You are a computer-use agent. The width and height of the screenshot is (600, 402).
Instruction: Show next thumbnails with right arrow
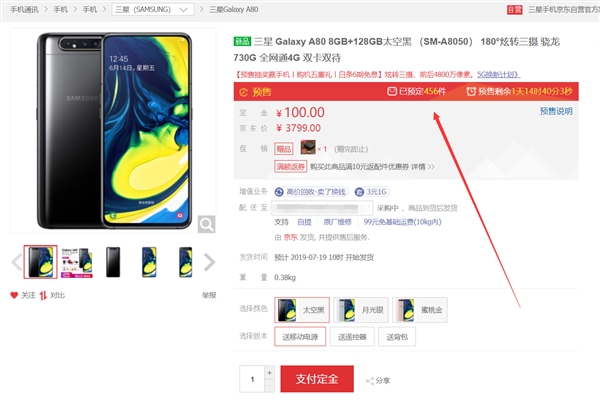coord(209,262)
